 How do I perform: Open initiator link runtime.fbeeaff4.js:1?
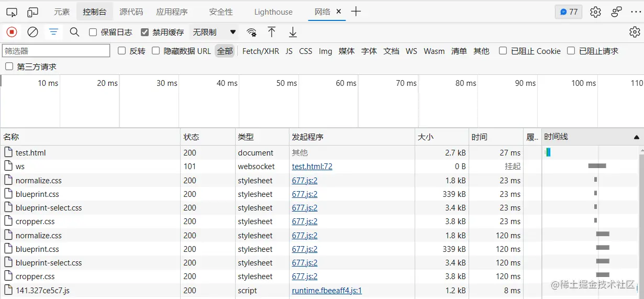(327, 290)
